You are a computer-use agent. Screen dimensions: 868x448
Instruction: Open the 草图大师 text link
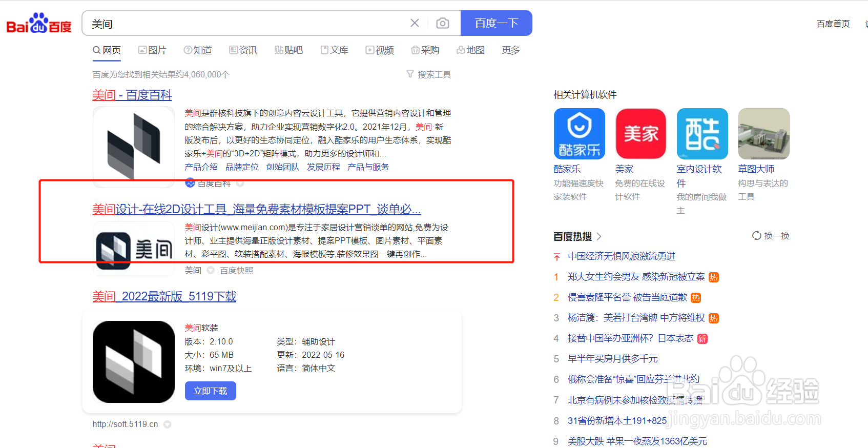[756, 169]
